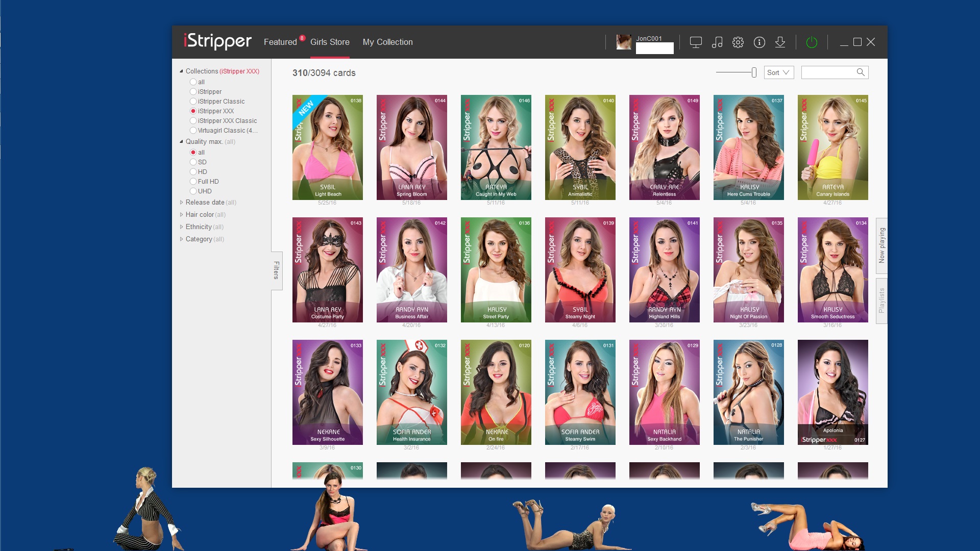Open the screen display settings icon

tap(696, 42)
